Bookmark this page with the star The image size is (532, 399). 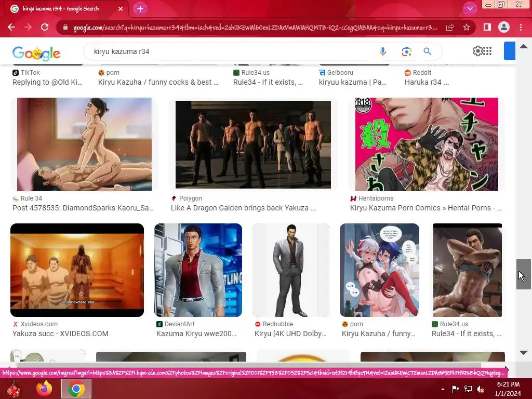click(467, 27)
